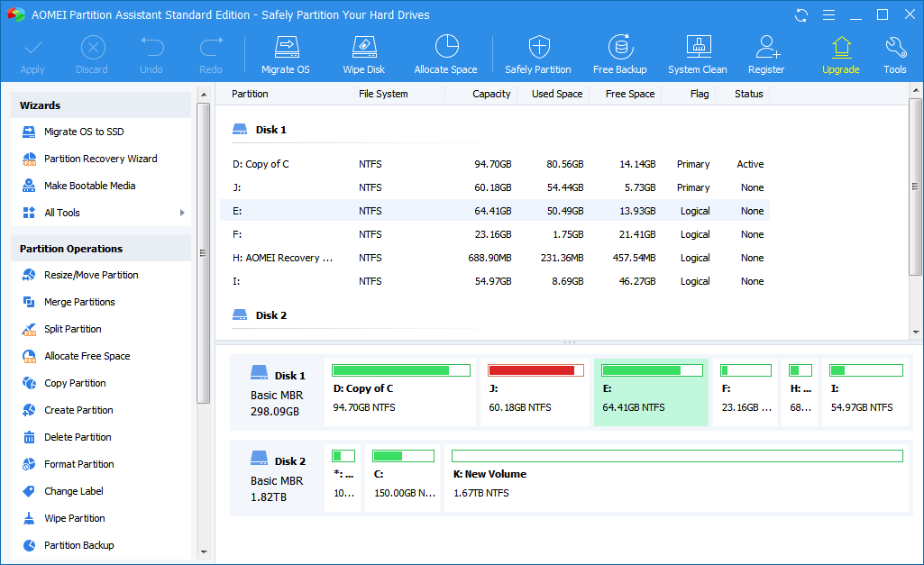
Task: Click the refresh icon in title bar
Action: coord(801,14)
